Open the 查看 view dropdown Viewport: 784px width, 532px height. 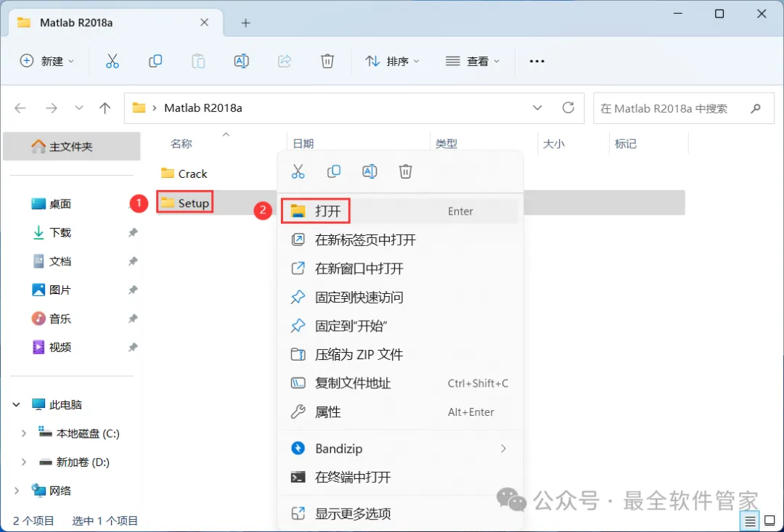[473, 61]
